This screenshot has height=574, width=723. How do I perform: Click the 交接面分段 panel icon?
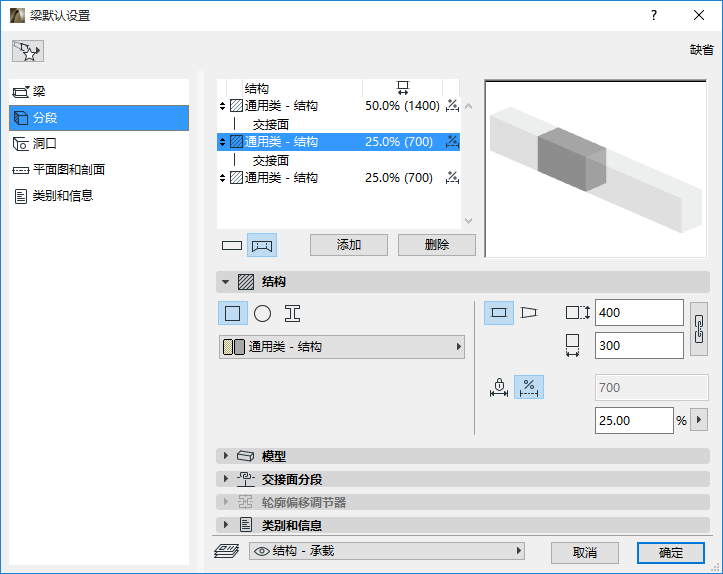246,479
